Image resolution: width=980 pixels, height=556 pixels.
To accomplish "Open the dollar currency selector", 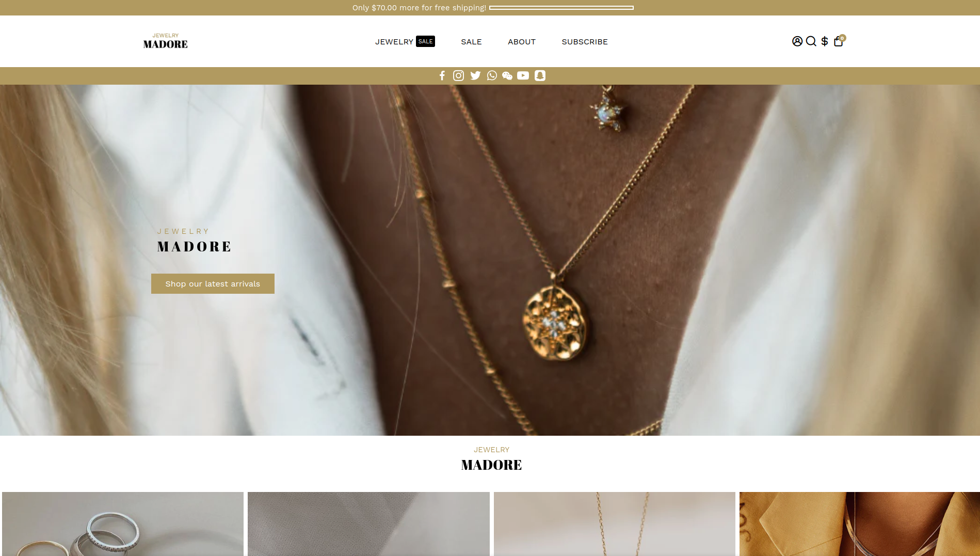I will (x=825, y=41).
